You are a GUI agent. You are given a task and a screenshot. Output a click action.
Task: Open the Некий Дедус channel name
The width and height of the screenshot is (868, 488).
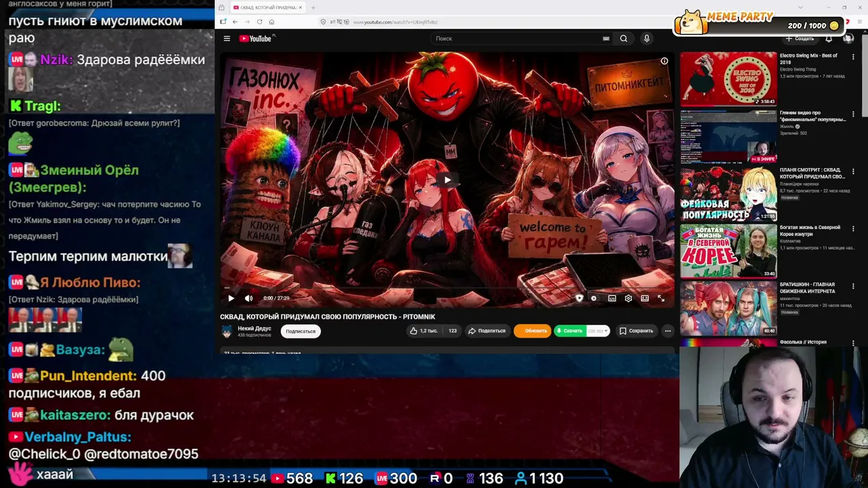click(x=254, y=329)
